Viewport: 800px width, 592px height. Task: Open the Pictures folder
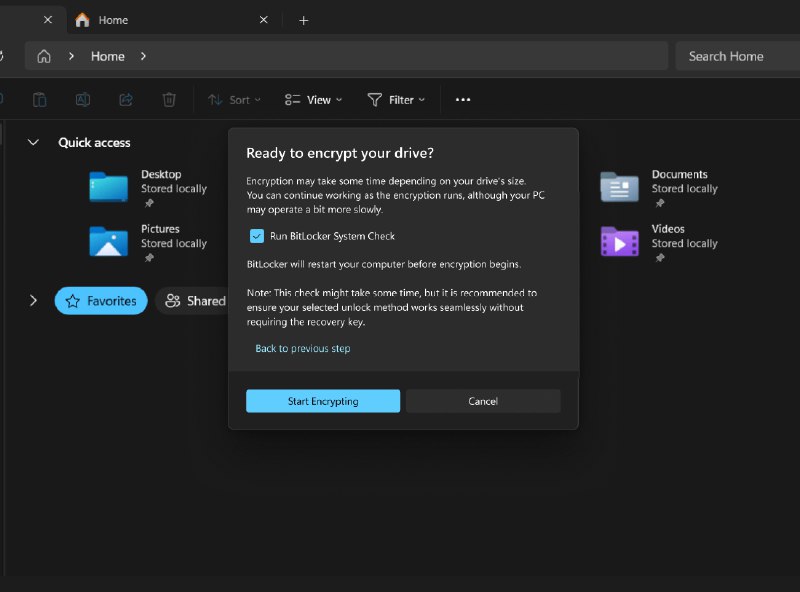point(148,241)
